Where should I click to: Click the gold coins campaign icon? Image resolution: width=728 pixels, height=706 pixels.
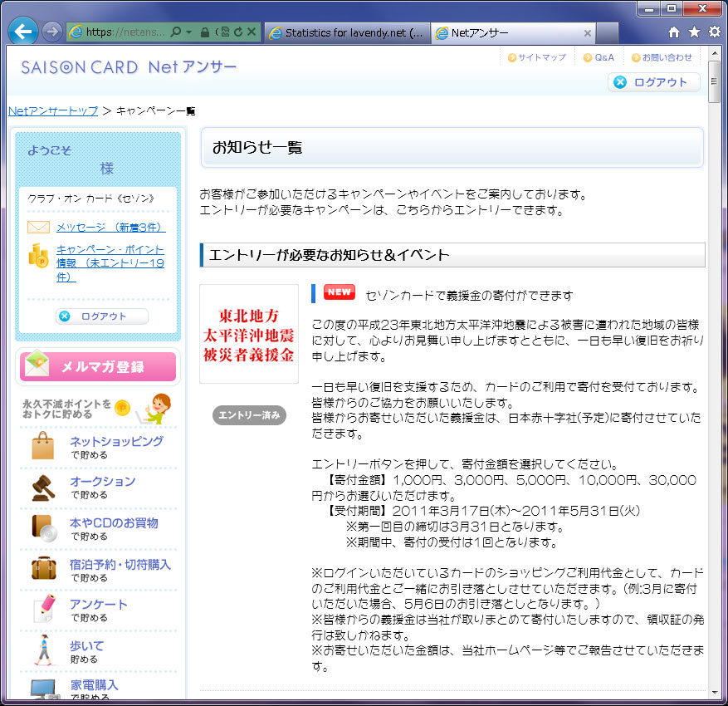(38, 256)
